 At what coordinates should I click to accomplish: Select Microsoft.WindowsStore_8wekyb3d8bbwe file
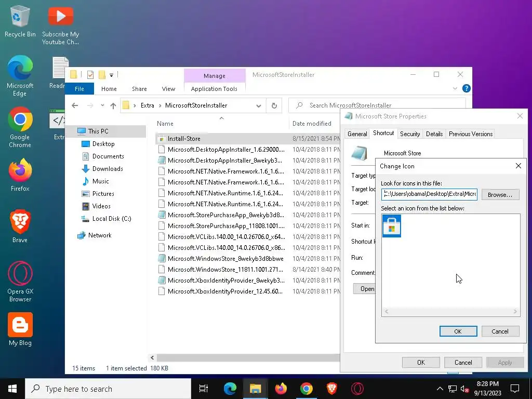[x=225, y=259]
